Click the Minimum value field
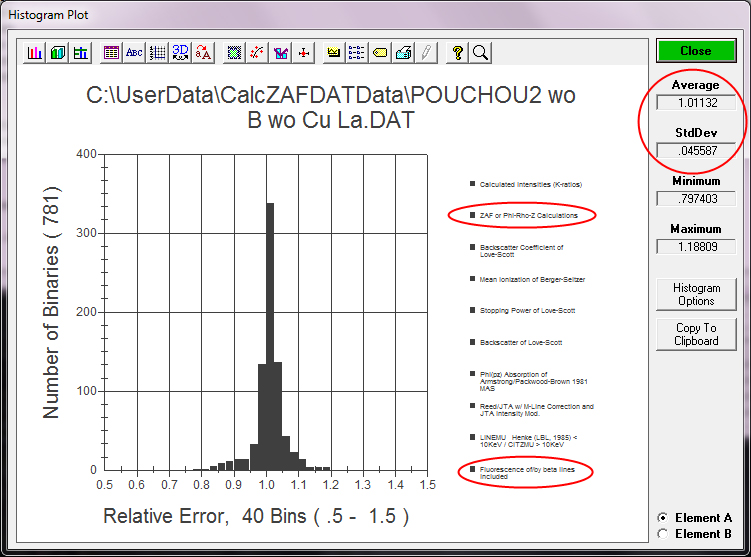Image resolution: width=751 pixels, height=557 pixels. (x=696, y=198)
